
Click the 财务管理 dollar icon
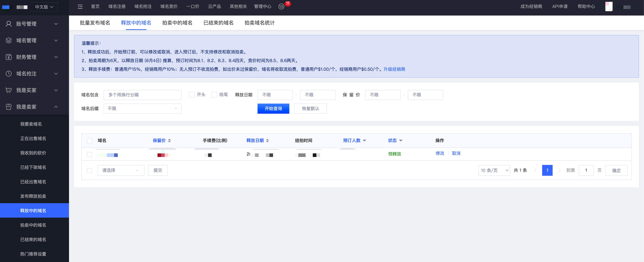click(9, 57)
